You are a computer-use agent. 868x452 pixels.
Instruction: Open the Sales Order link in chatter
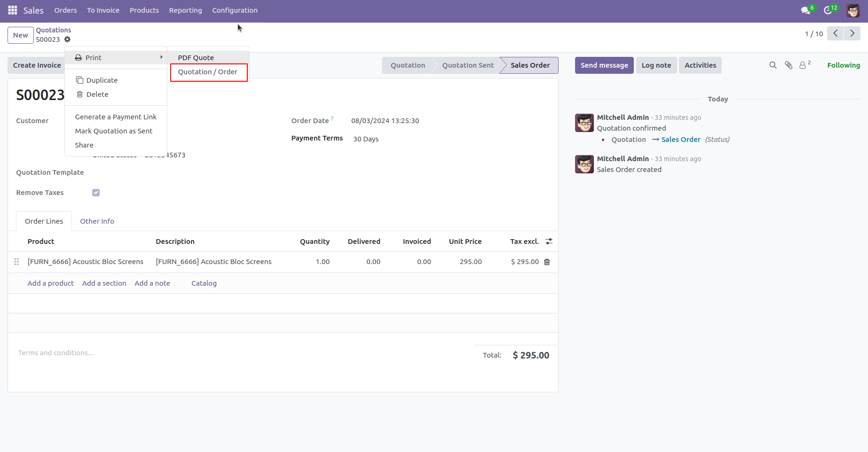click(681, 139)
